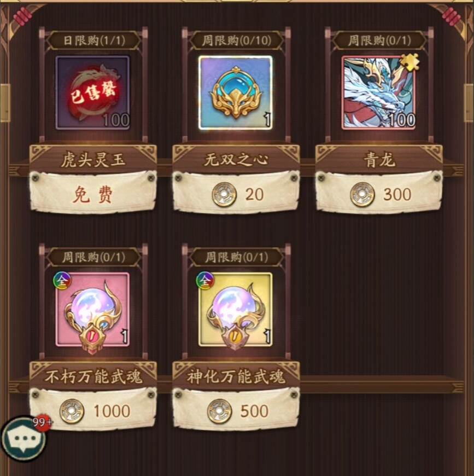The height and width of the screenshot is (476, 474).
Task: Click the coin icon beside price 500
Action: 219,411
